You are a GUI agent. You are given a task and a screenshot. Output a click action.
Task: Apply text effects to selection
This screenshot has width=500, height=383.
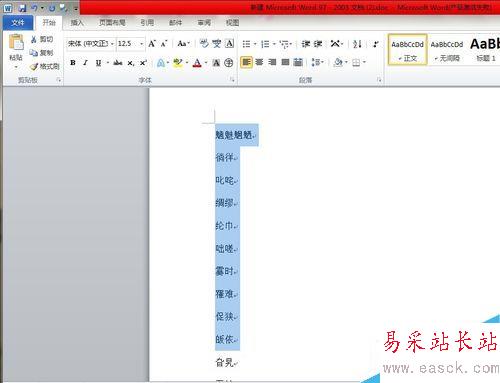161,63
